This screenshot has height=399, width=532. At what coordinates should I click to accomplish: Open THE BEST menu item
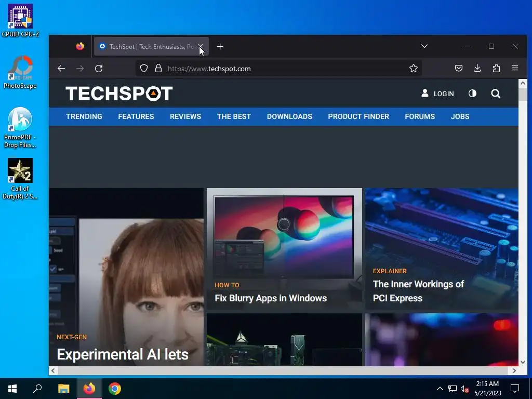pyautogui.click(x=234, y=117)
